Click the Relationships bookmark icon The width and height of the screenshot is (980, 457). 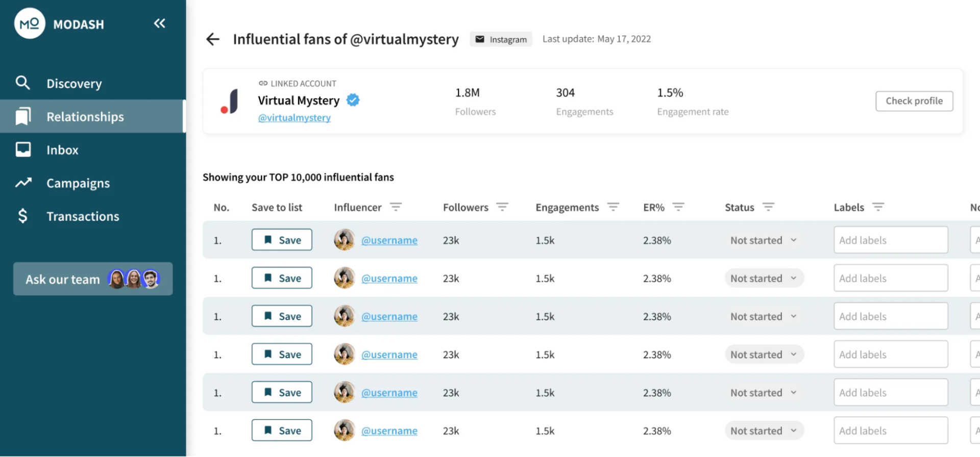pyautogui.click(x=23, y=116)
